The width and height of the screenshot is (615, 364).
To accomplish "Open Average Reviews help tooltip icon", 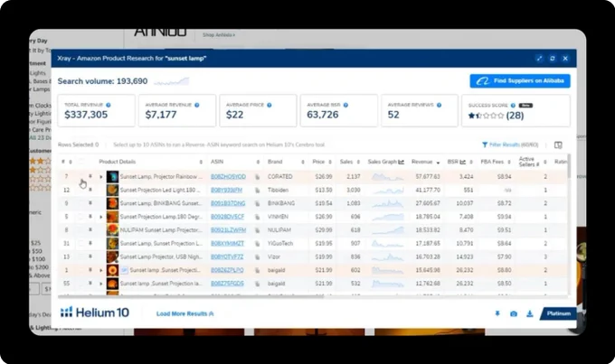I will pyautogui.click(x=439, y=105).
